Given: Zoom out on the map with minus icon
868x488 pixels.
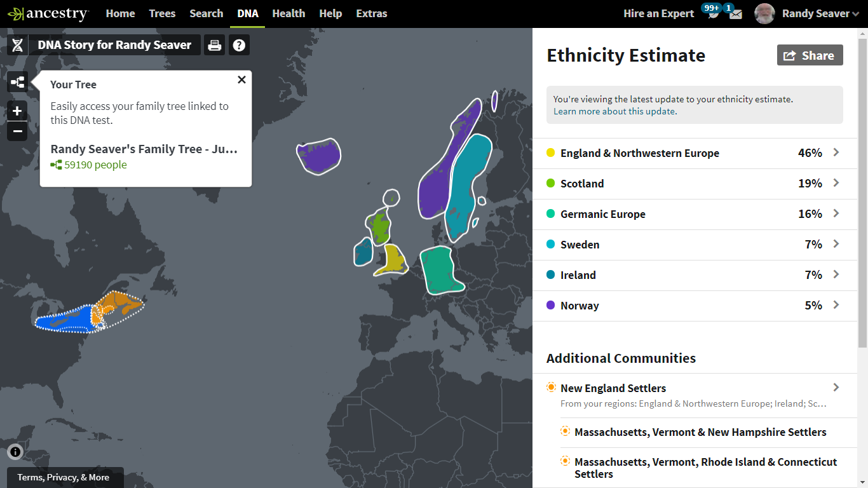Looking at the screenshot, I should pos(17,132).
